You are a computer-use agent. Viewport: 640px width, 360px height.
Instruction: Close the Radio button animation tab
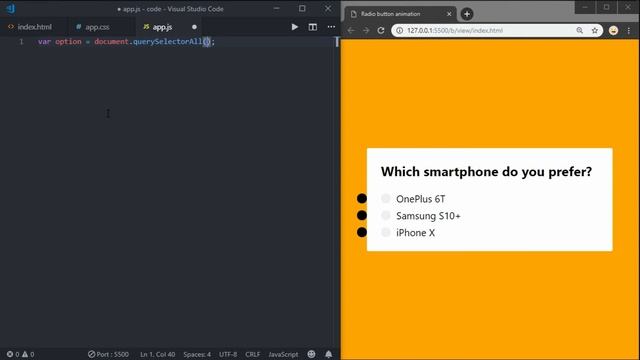pyautogui.click(x=449, y=14)
